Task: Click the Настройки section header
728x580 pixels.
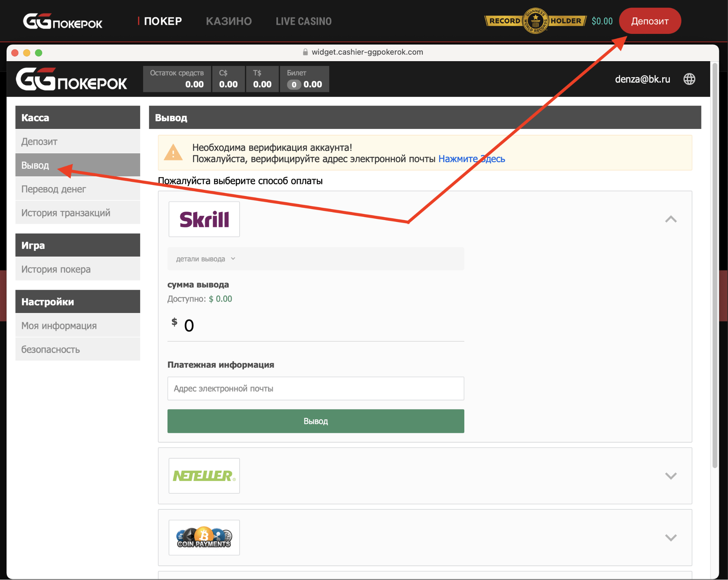Action: [78, 301]
